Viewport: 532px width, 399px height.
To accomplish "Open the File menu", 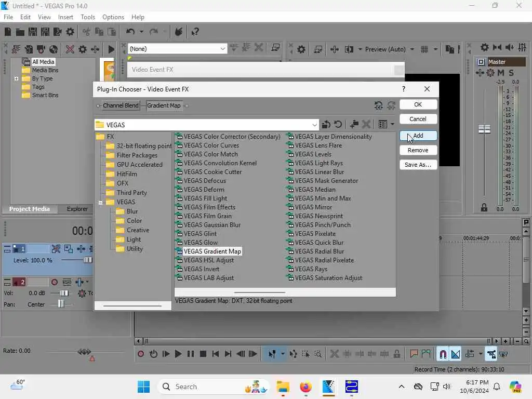I will click(8, 17).
